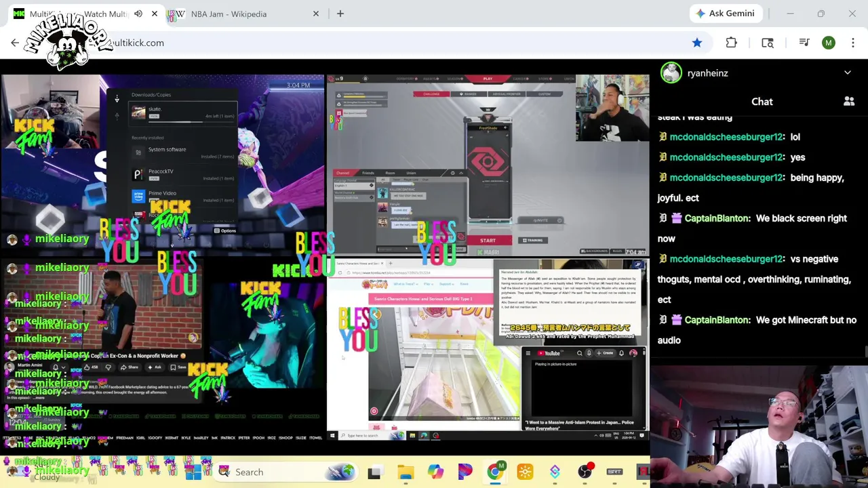Open Task View in taskbar
The image size is (868, 488).
[374, 472]
